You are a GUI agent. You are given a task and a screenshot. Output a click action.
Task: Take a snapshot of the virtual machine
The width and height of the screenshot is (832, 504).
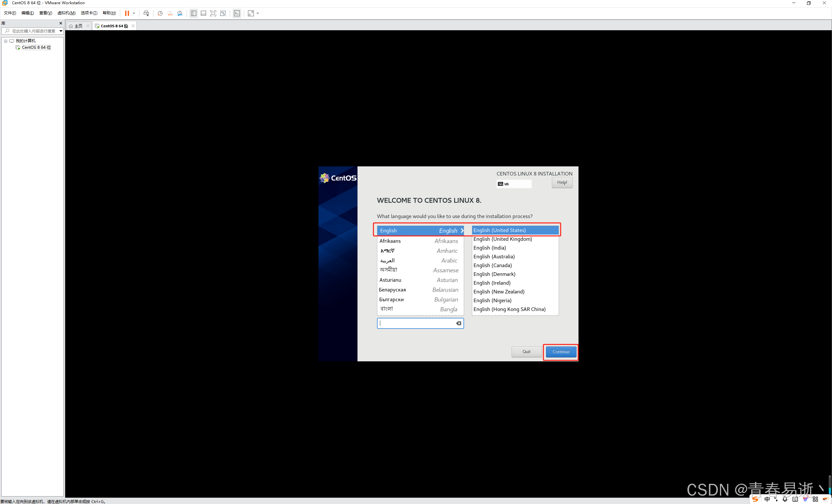coord(160,14)
